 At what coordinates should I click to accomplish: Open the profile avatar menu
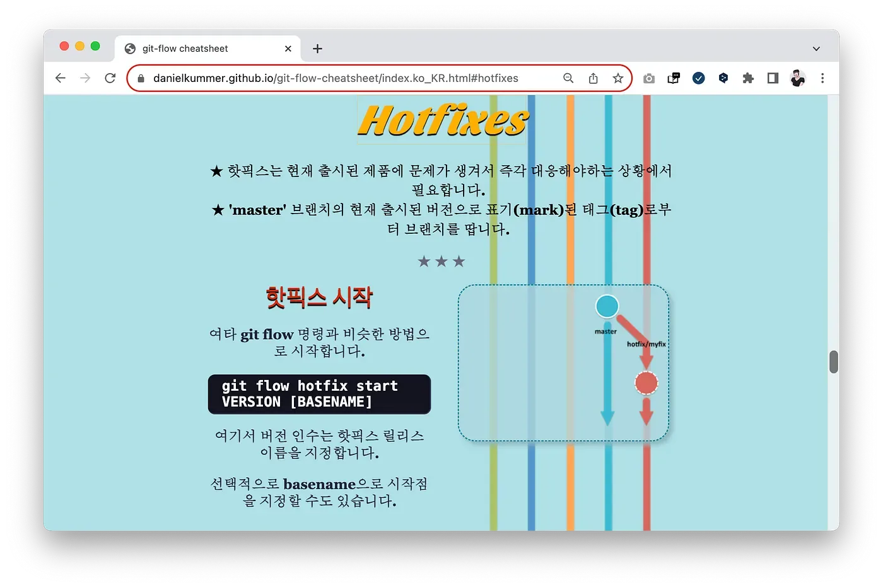click(x=798, y=78)
